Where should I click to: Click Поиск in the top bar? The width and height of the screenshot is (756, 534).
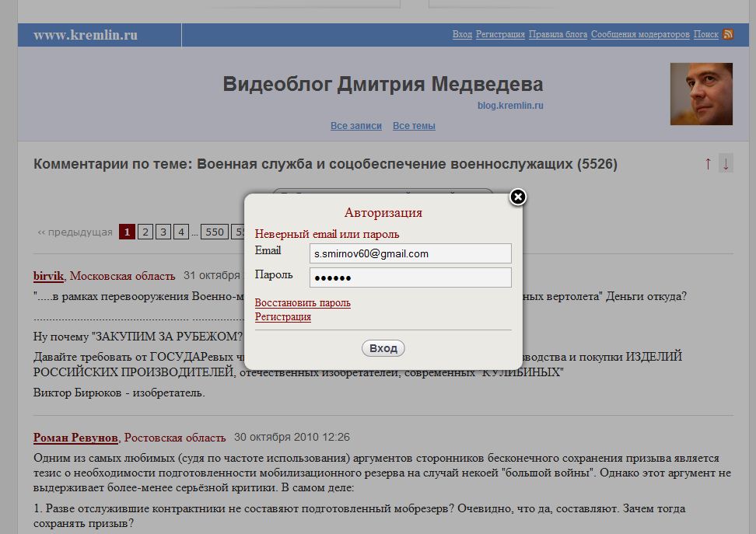pyautogui.click(x=705, y=34)
